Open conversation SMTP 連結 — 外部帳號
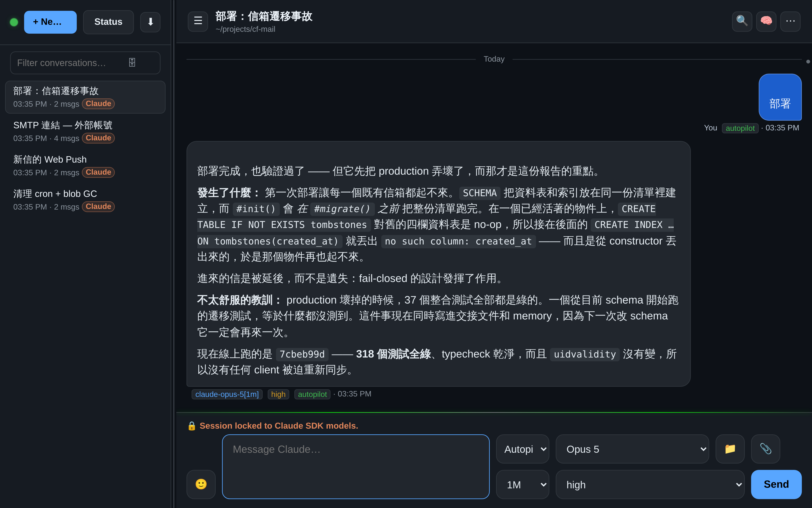The height and width of the screenshot is (508, 812). (x=85, y=131)
